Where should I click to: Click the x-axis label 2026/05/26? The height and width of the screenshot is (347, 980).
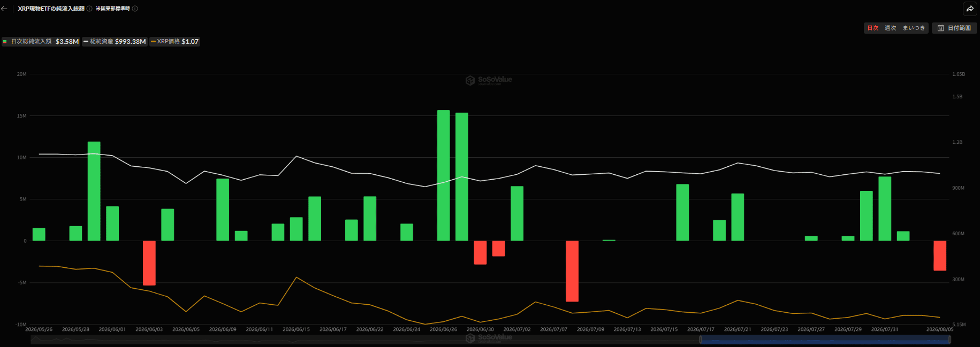point(39,329)
